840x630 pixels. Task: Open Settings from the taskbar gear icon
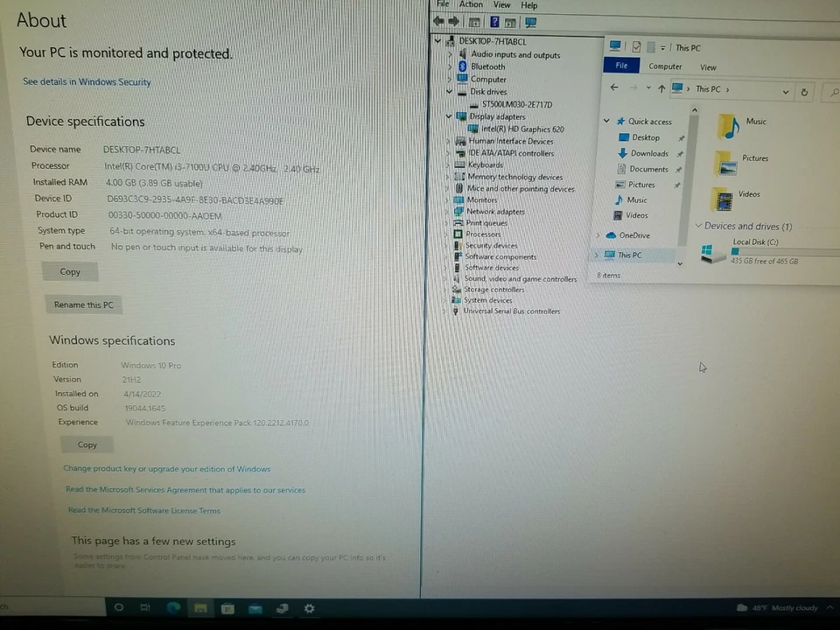[309, 608]
